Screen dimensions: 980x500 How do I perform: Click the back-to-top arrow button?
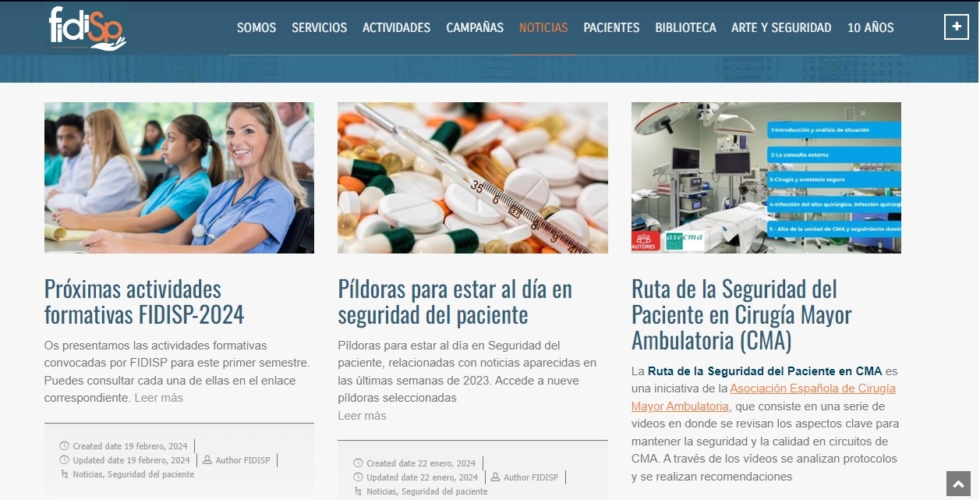pos(958,484)
